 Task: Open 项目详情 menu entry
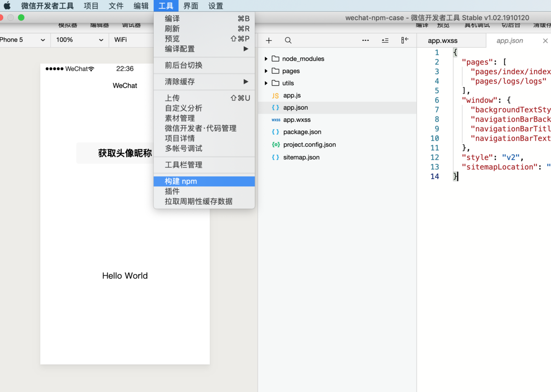(204, 139)
